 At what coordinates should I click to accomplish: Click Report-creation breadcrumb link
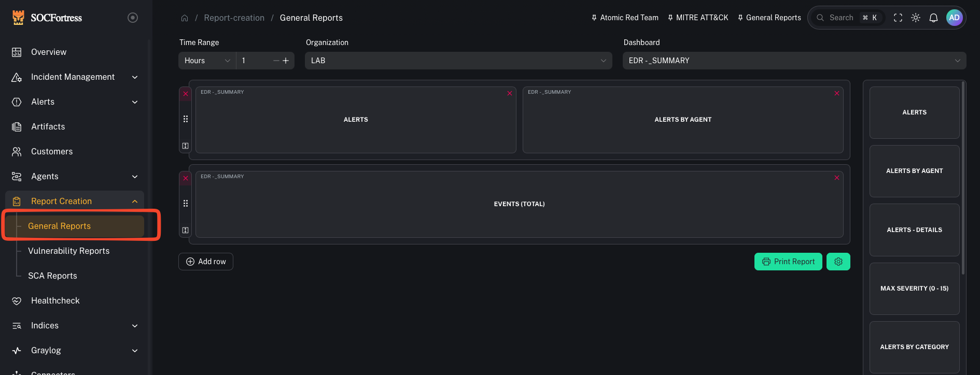click(234, 18)
